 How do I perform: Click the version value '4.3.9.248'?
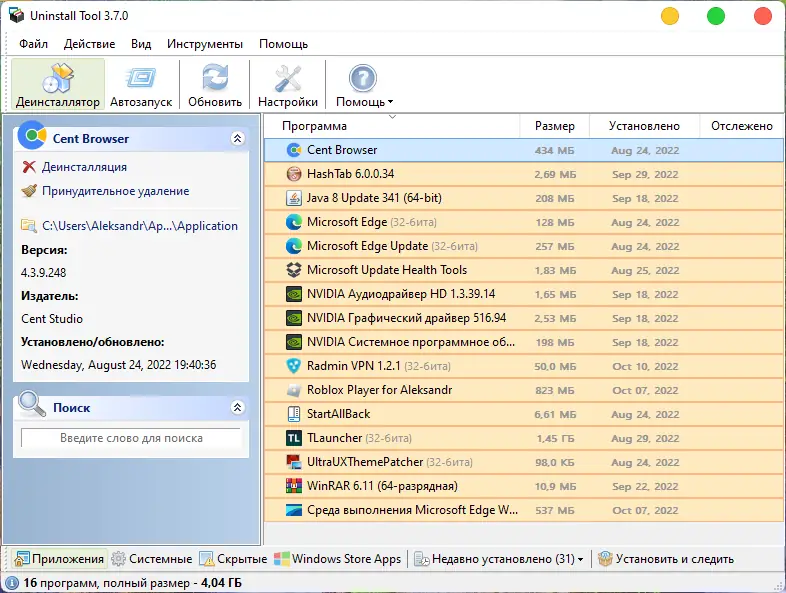click(x=44, y=273)
